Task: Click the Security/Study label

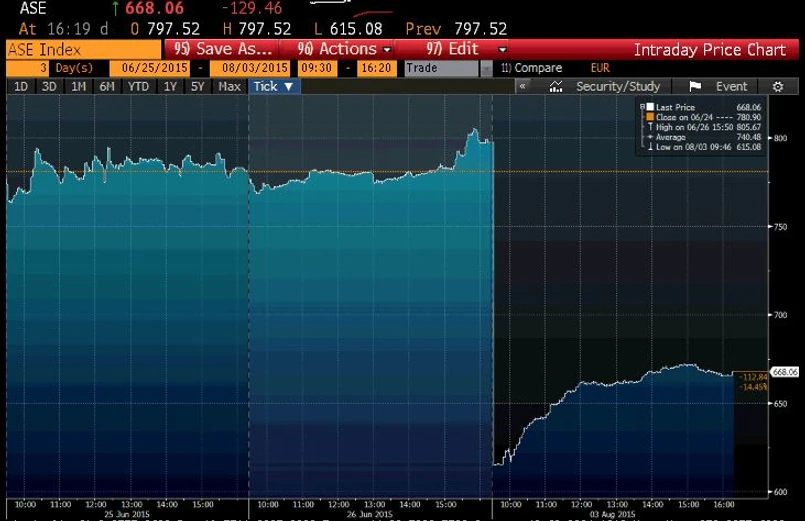Action: (x=618, y=87)
